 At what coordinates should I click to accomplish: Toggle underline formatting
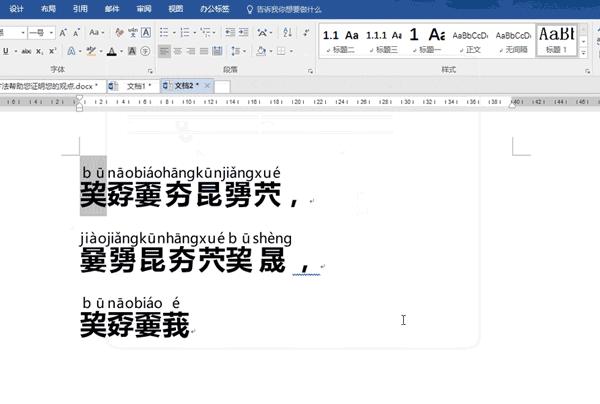tap(6, 51)
